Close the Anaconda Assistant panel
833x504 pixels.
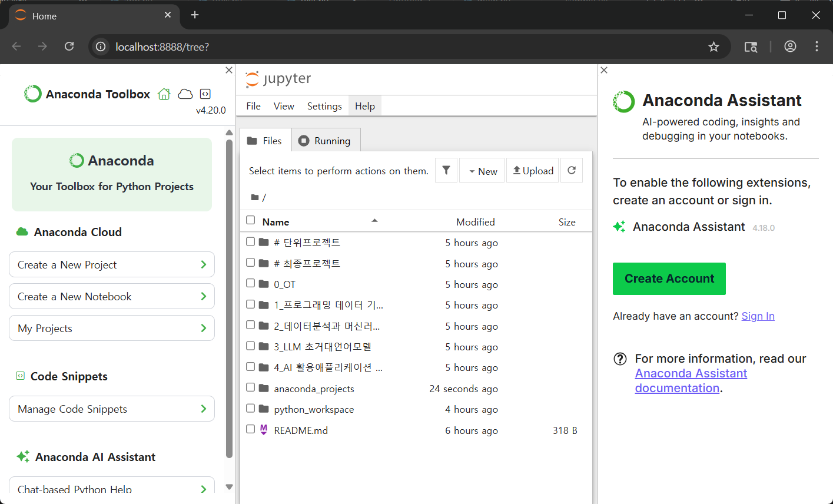(x=604, y=70)
